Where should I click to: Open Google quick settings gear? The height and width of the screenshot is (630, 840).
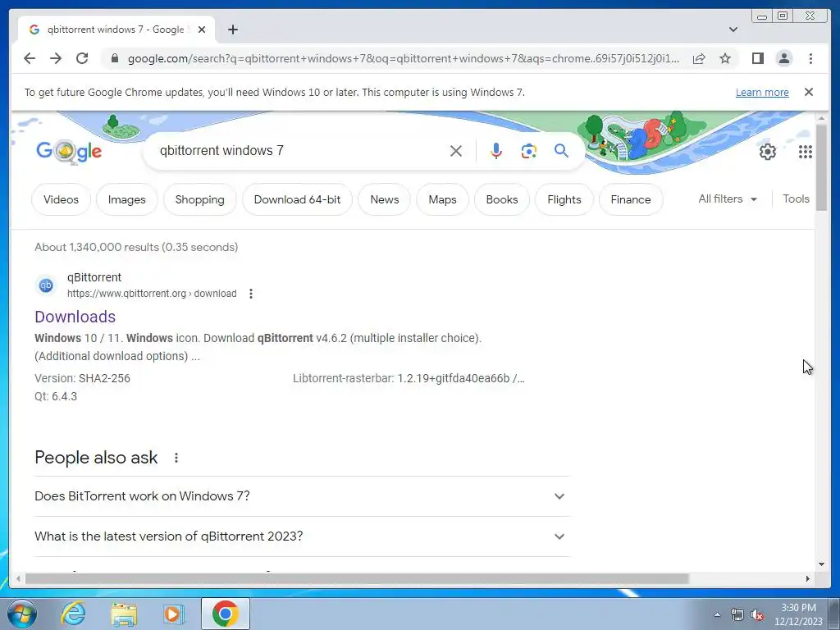coord(767,152)
